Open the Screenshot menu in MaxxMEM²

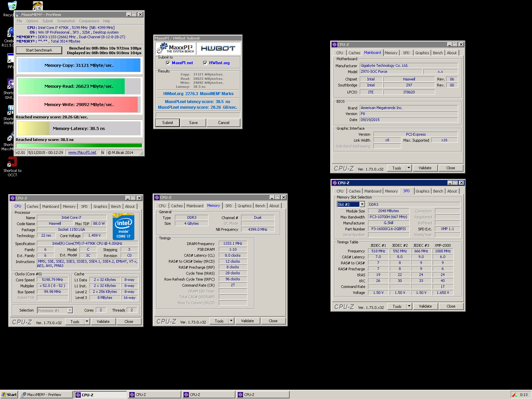pos(66,21)
